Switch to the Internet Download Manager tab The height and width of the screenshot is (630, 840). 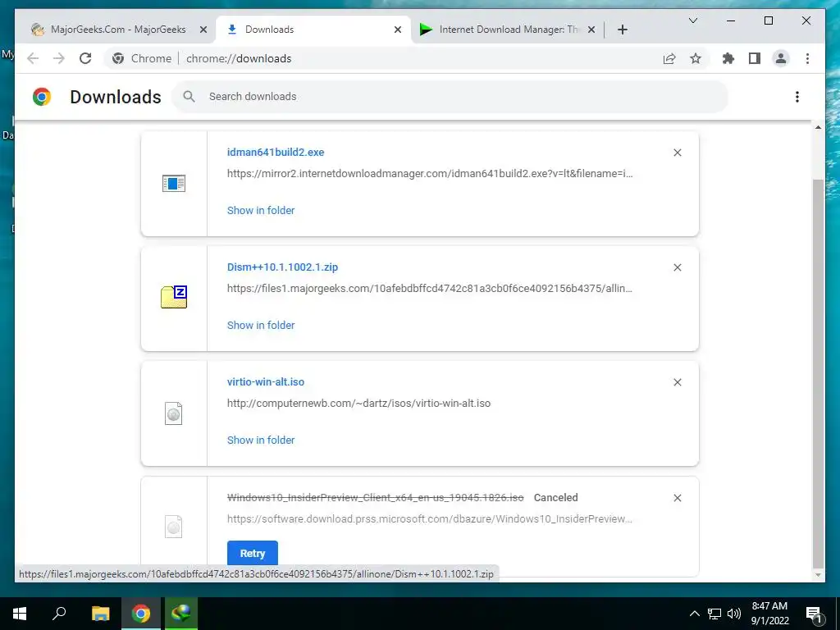click(507, 30)
